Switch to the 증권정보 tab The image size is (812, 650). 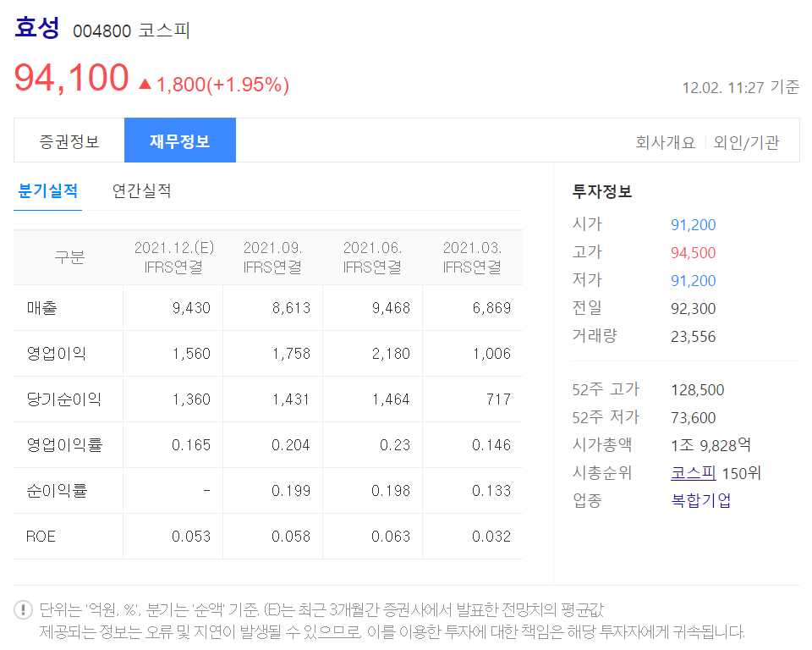pyautogui.click(x=67, y=140)
